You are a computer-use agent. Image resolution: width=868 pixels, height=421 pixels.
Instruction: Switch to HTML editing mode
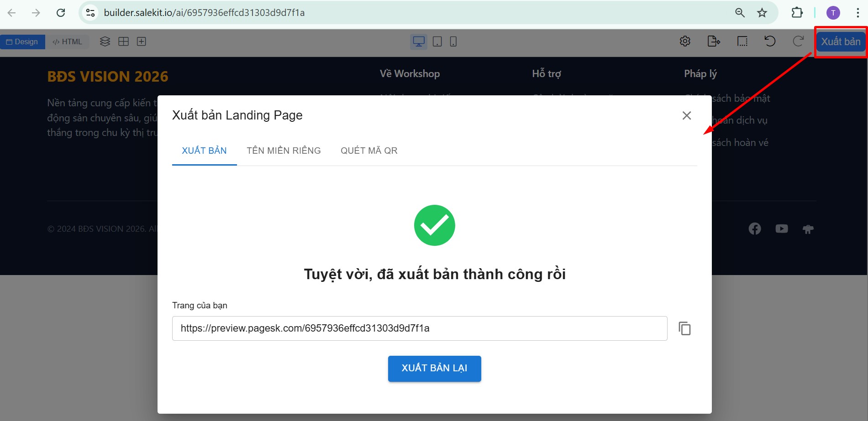pyautogui.click(x=68, y=42)
